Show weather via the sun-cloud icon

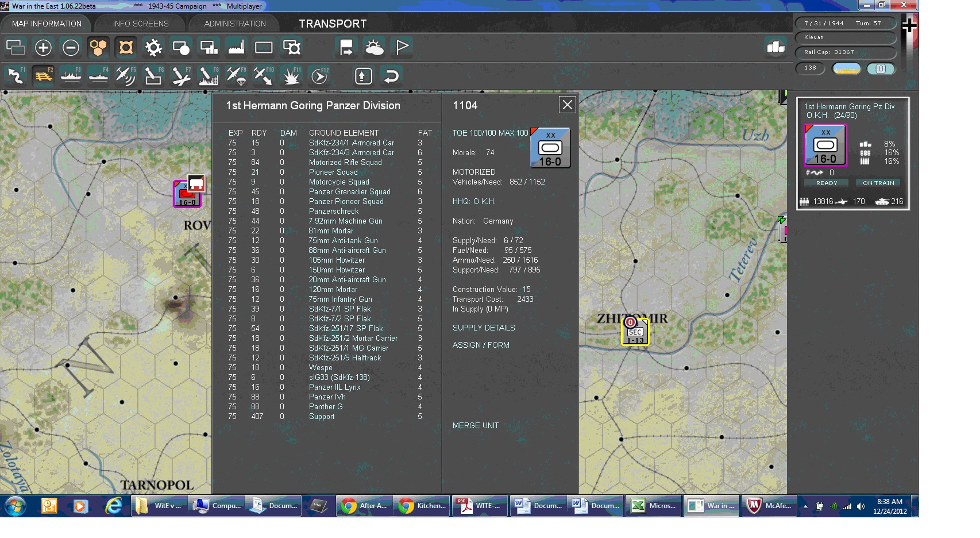click(x=374, y=48)
